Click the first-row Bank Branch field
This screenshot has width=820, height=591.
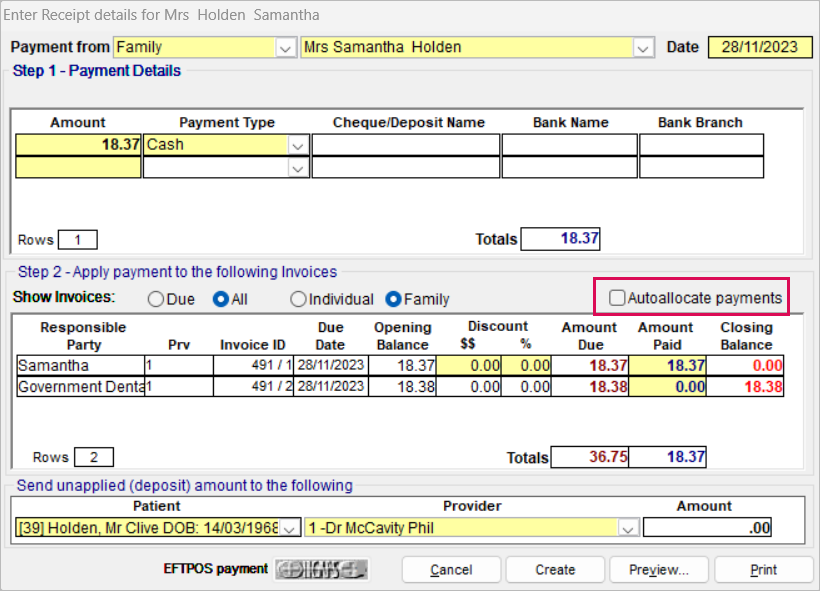pos(701,145)
